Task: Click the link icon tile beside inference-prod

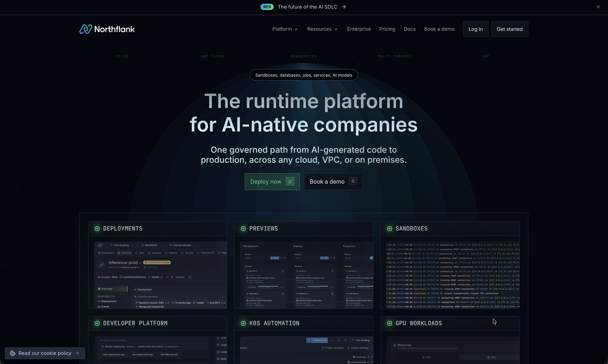Action: 102,265
